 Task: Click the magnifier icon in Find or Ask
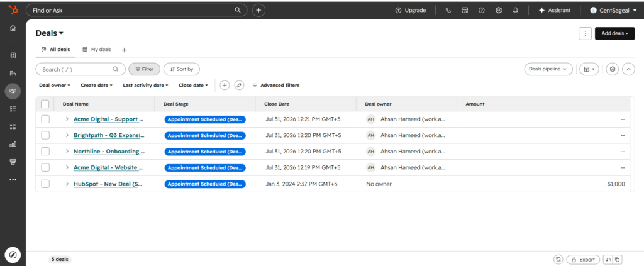[238, 10]
